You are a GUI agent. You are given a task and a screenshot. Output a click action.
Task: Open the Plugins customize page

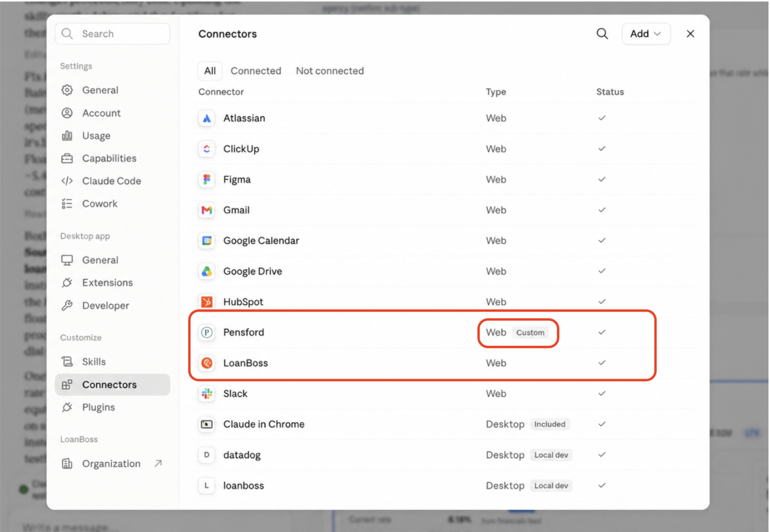[112, 407]
